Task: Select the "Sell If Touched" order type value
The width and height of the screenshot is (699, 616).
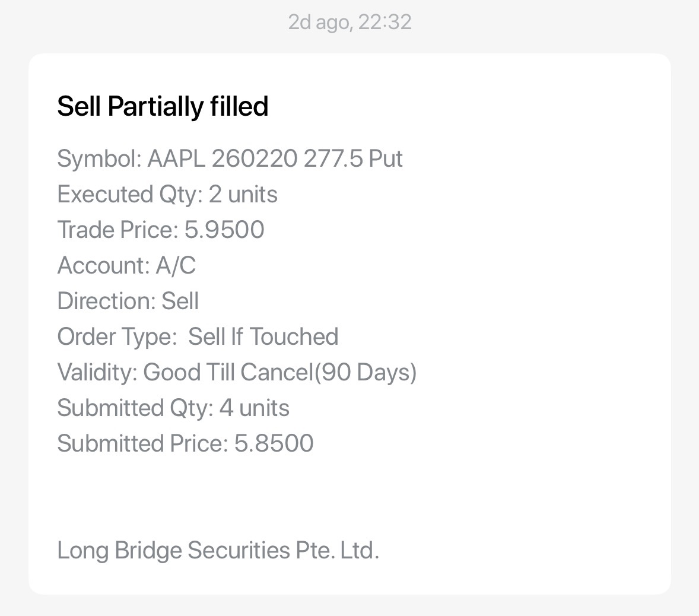Action: tap(263, 336)
